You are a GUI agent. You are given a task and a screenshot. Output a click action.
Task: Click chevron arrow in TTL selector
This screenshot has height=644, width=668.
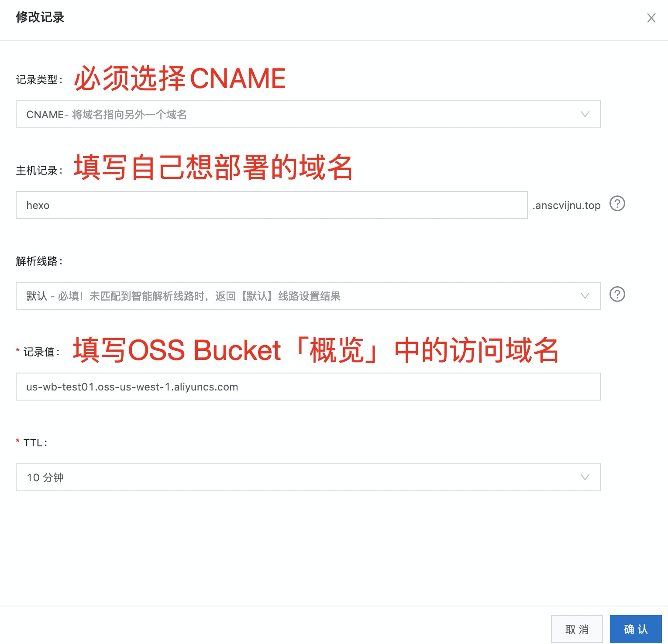[x=585, y=477]
